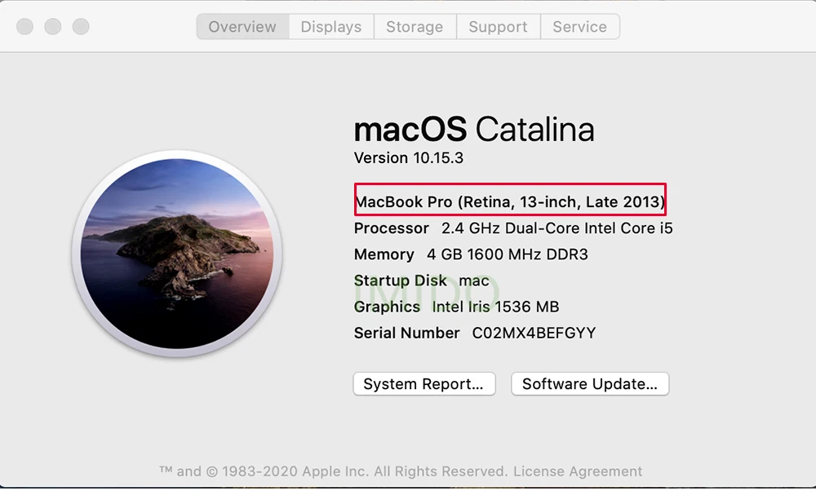Screen dimensions: 816x504
Task: Click the macOS Catalina heading
Action: pos(474,130)
